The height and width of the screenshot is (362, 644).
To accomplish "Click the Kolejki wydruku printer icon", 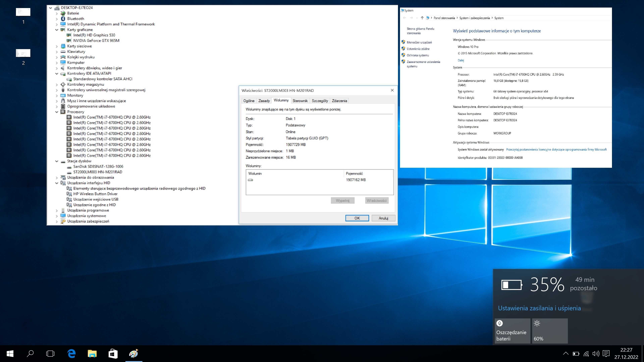I will pos(63,57).
